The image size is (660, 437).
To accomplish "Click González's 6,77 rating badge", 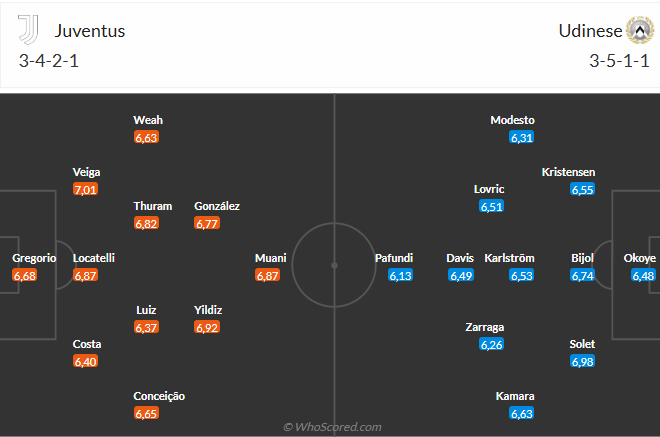I will tap(208, 223).
